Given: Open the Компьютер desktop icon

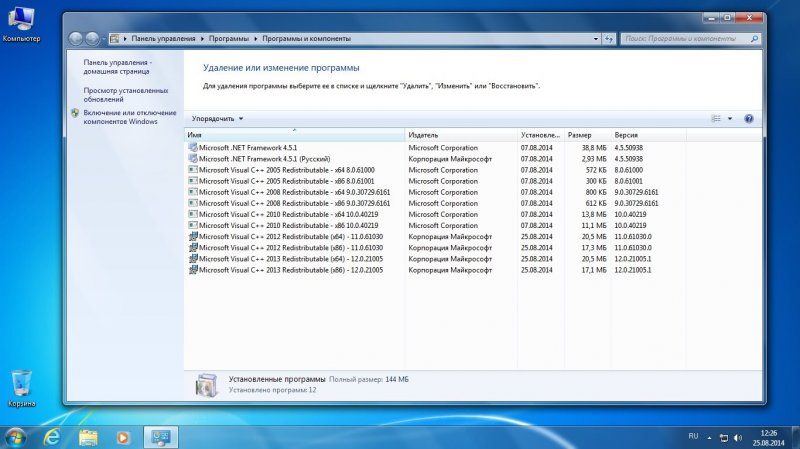Looking at the screenshot, I should pyautogui.click(x=21, y=24).
